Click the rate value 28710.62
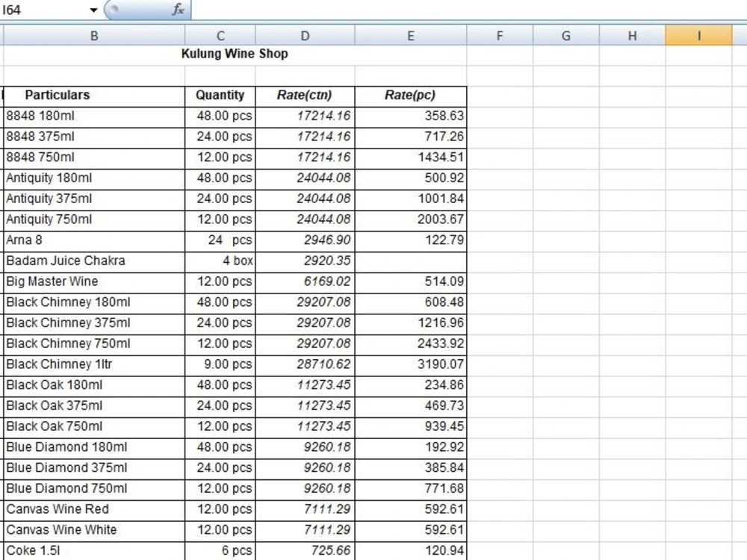 305,365
